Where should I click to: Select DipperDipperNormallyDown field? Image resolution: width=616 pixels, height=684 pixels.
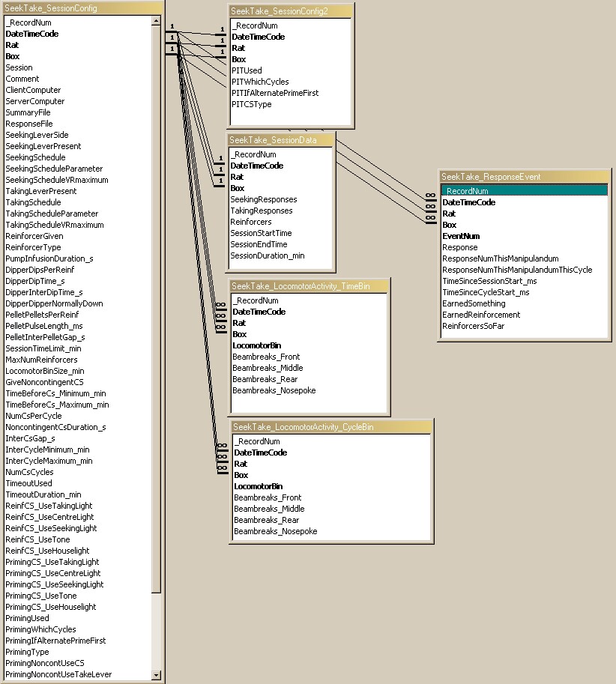(x=54, y=303)
